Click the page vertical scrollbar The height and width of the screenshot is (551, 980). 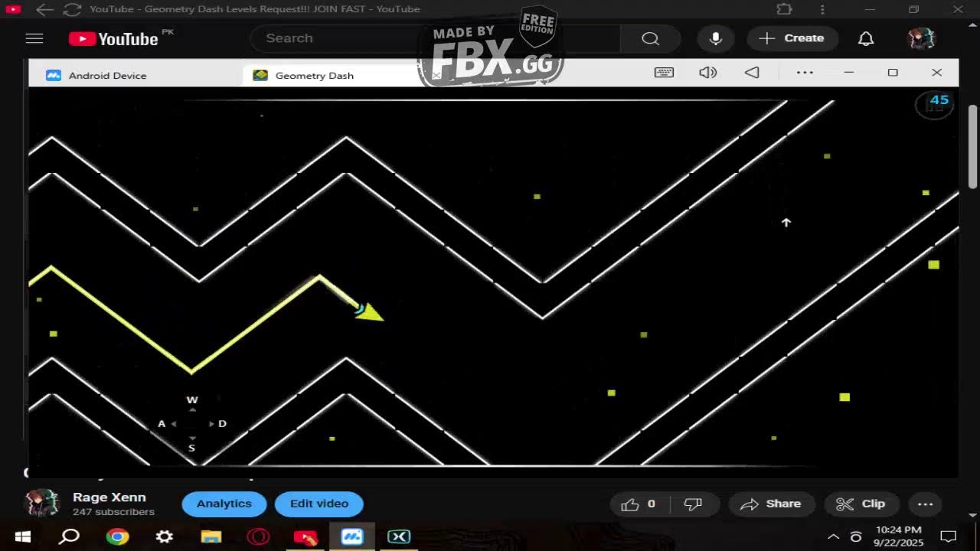coord(973,145)
